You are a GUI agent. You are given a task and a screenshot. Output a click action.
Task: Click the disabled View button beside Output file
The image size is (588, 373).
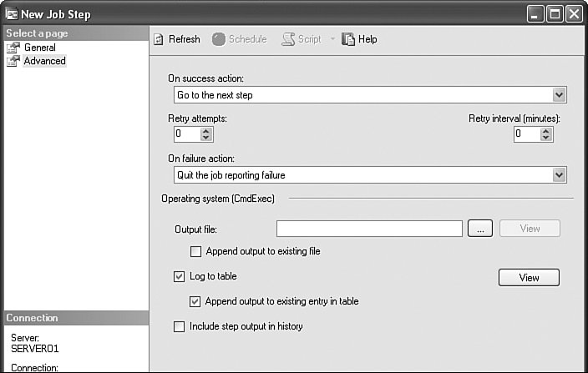tap(530, 229)
